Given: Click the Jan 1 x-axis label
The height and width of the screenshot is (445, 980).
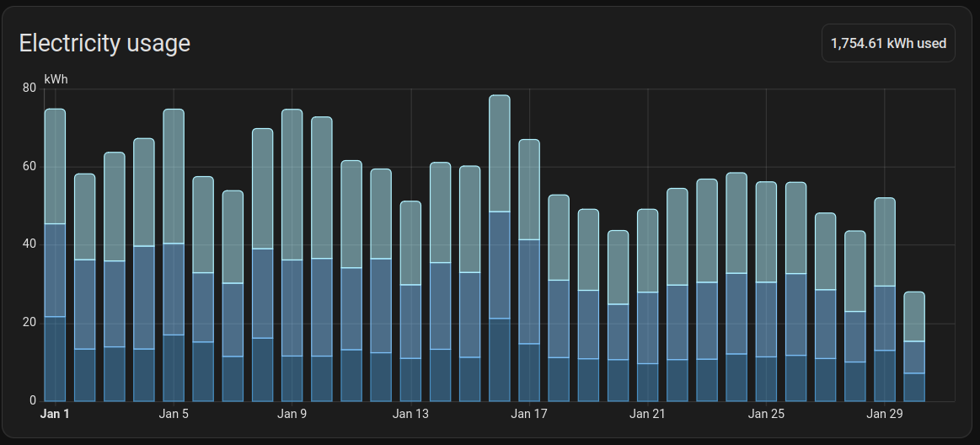Looking at the screenshot, I should pos(55,414).
